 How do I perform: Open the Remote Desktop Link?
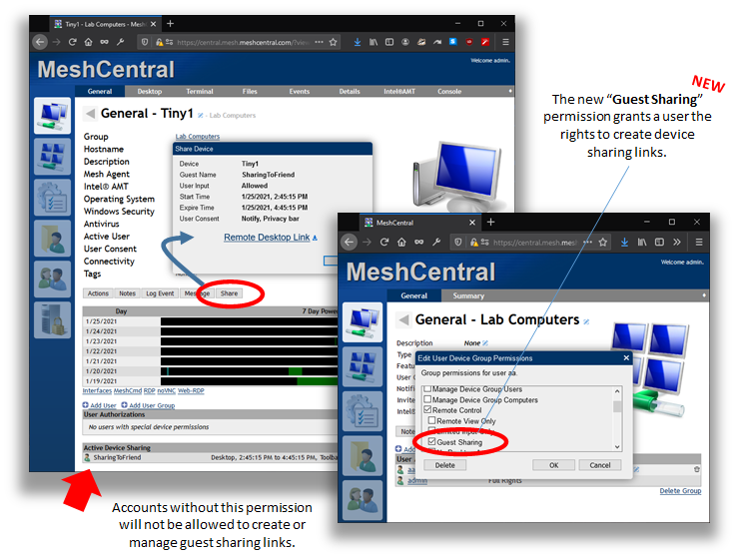click(267, 237)
